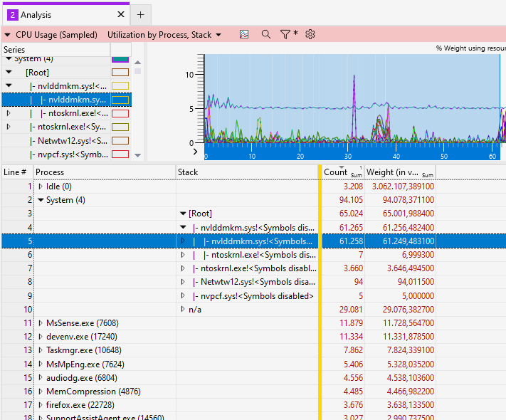Expand Netwtw12.sys stack row

tap(183, 282)
